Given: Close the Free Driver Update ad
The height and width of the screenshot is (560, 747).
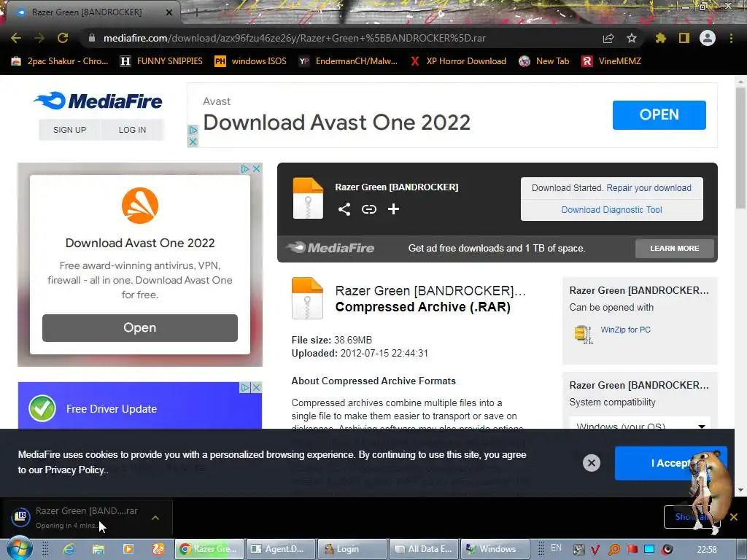Looking at the screenshot, I should (x=256, y=388).
